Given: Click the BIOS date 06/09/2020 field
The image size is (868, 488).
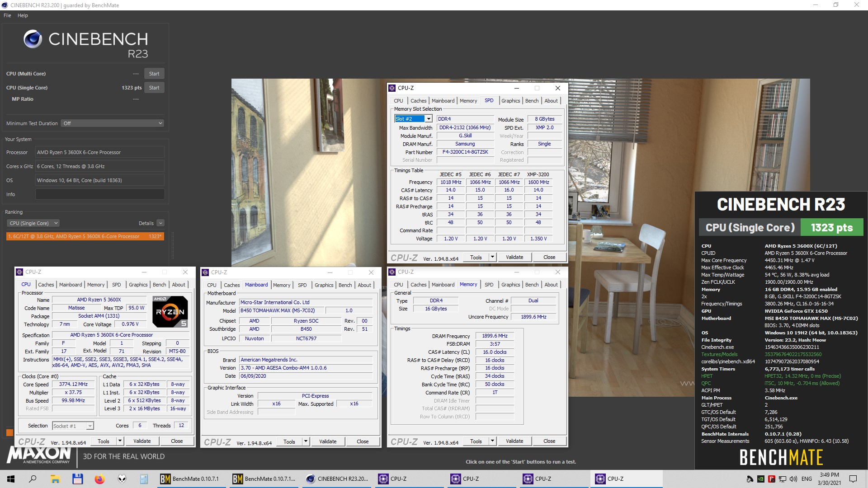Looking at the screenshot, I should (x=306, y=376).
